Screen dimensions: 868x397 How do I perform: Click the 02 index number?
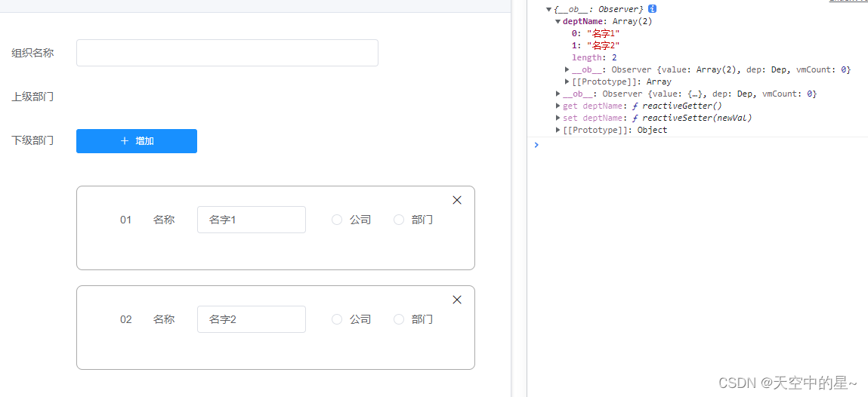[x=126, y=319]
